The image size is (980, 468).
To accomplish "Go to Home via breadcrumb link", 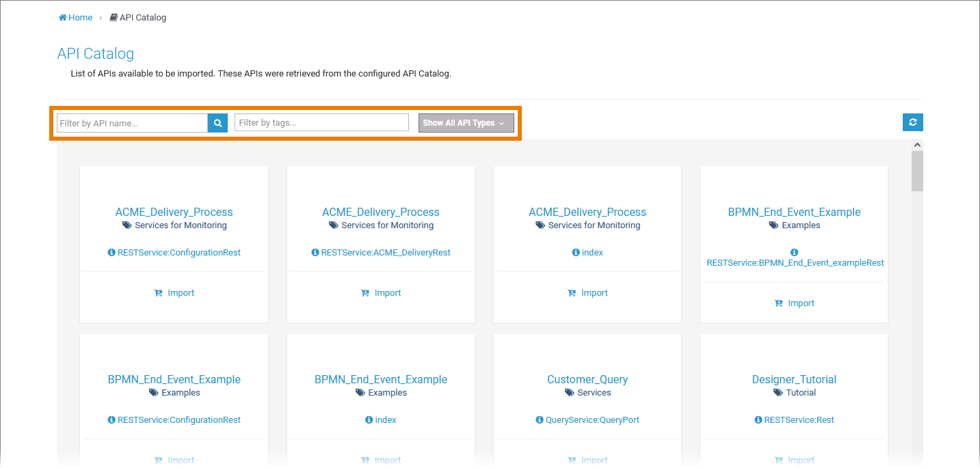I will pos(80,18).
